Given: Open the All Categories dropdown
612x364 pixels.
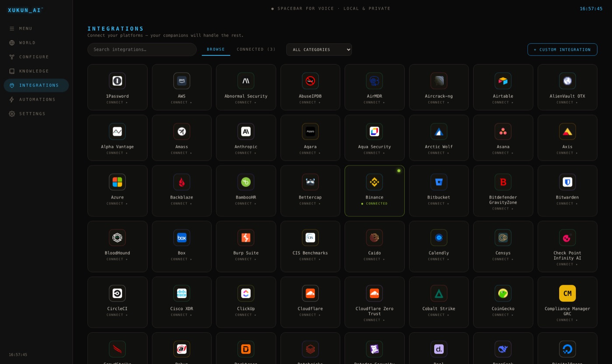Looking at the screenshot, I should [319, 50].
